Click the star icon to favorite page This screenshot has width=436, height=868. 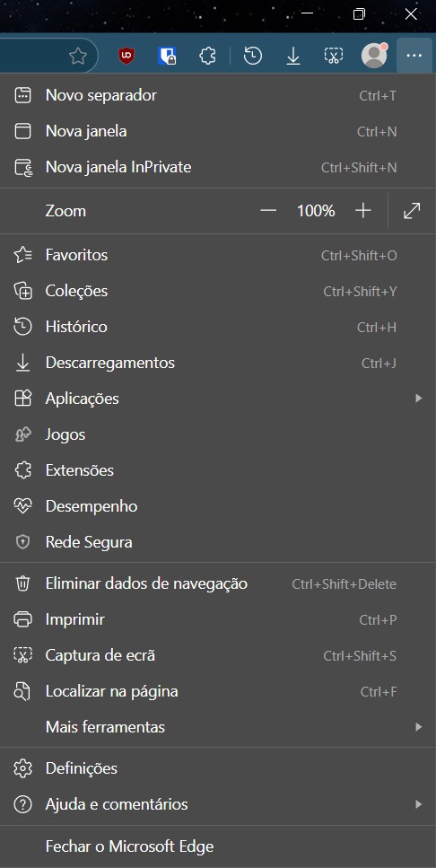tap(78, 56)
